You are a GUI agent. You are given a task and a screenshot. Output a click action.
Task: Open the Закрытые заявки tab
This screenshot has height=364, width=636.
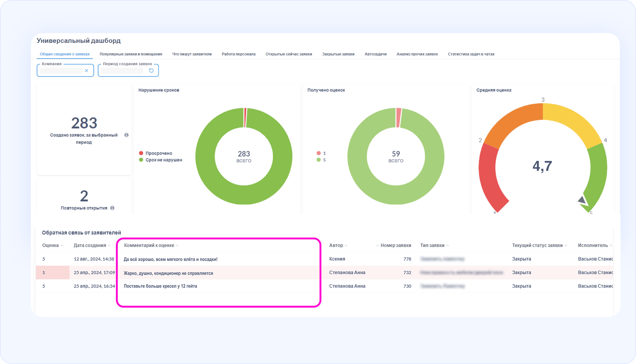point(338,54)
